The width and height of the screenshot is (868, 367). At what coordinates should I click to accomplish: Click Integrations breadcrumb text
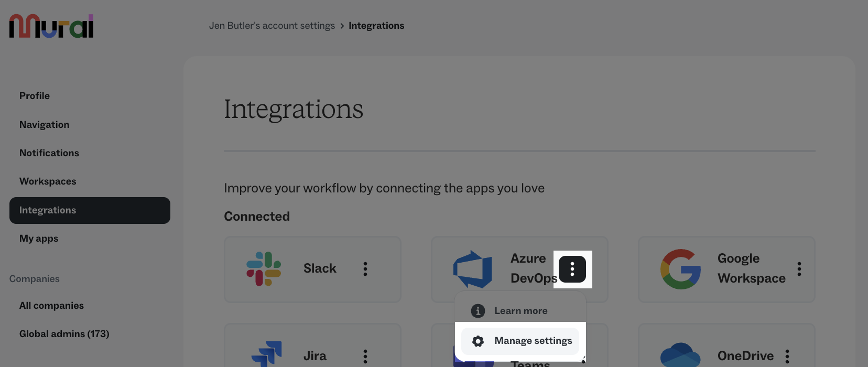[376, 26]
